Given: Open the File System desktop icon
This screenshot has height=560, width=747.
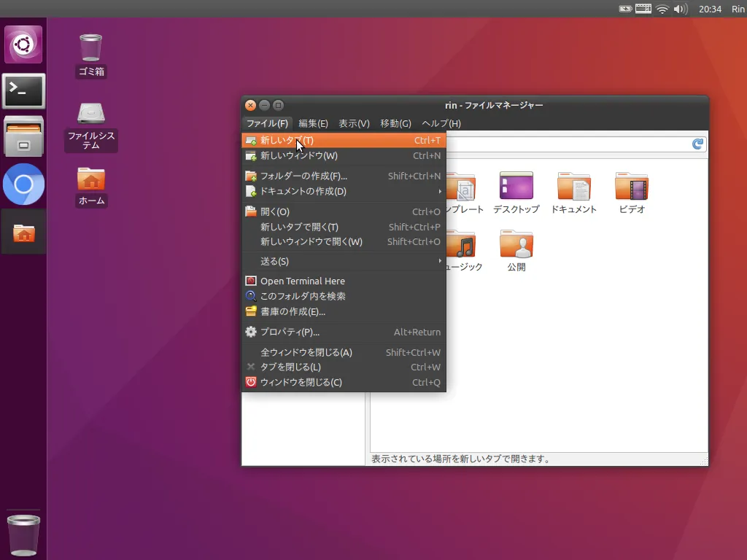Looking at the screenshot, I should (90, 114).
